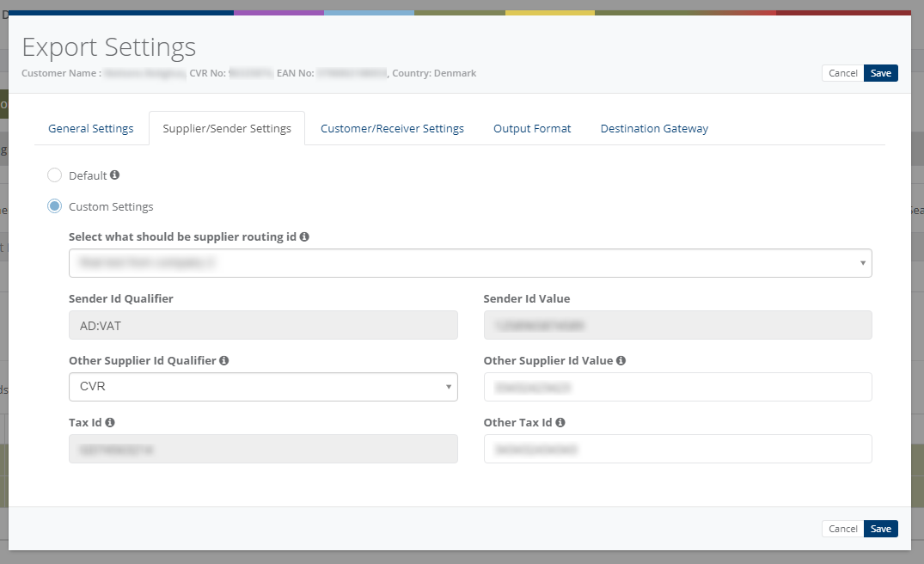This screenshot has width=924, height=564.
Task: Show info tooltip for Tax Id
Action: coord(110,422)
